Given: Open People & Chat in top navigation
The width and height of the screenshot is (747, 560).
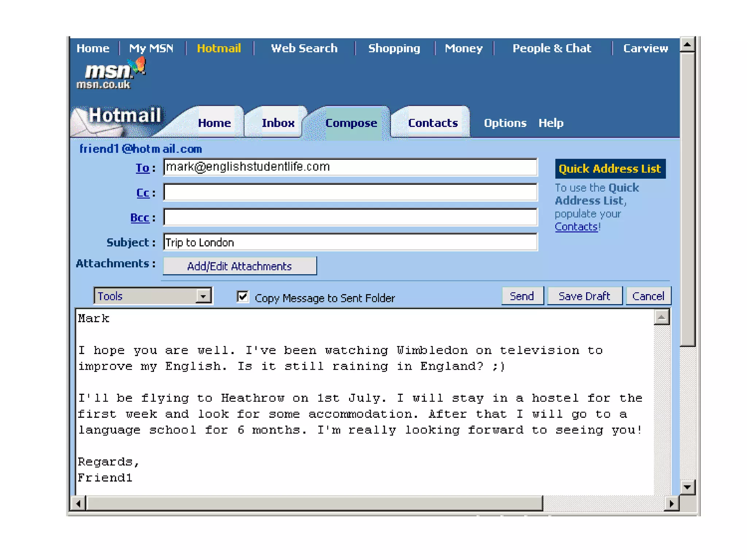Looking at the screenshot, I should pos(552,48).
